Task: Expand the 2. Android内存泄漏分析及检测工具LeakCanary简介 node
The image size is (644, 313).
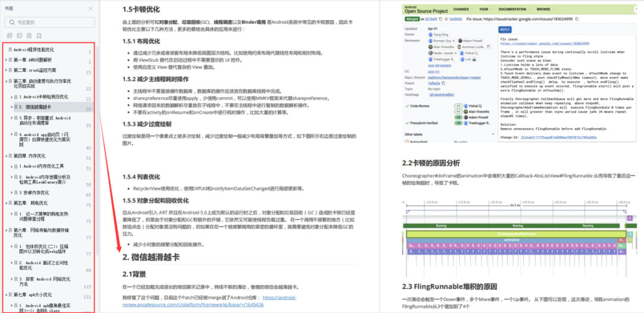Action: tap(11, 177)
